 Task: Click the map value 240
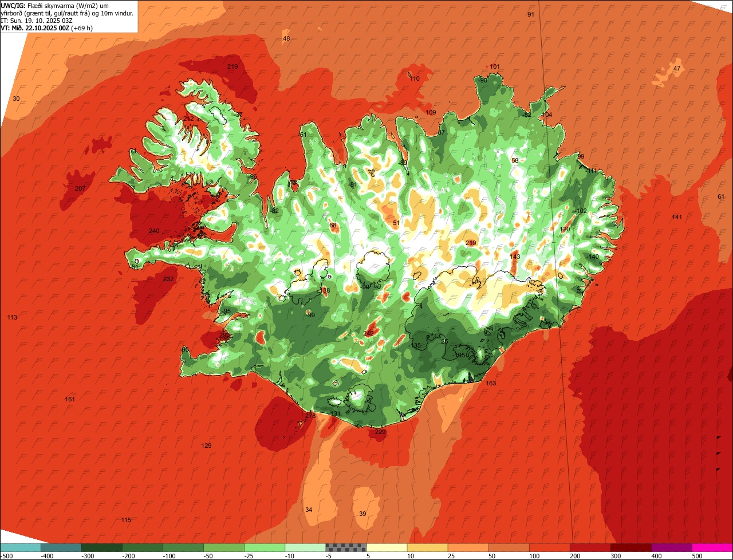click(x=154, y=231)
